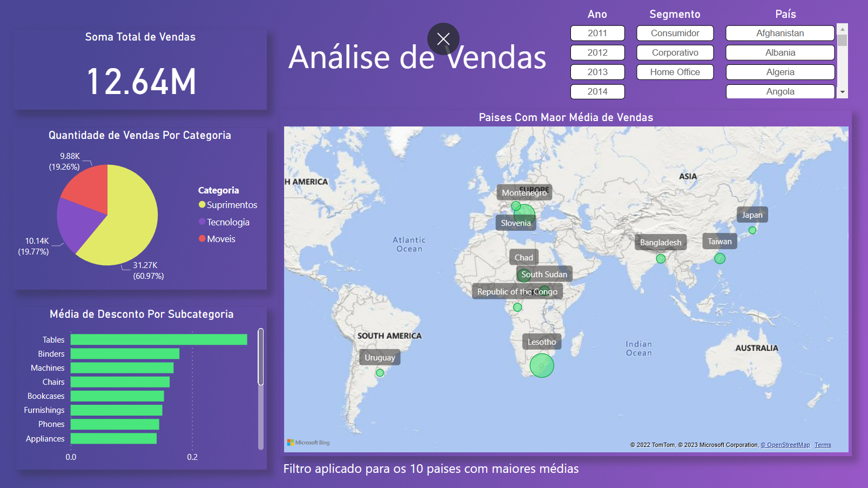Select the Japan data bubble on the map
This screenshot has width=868, height=488.
tap(752, 229)
